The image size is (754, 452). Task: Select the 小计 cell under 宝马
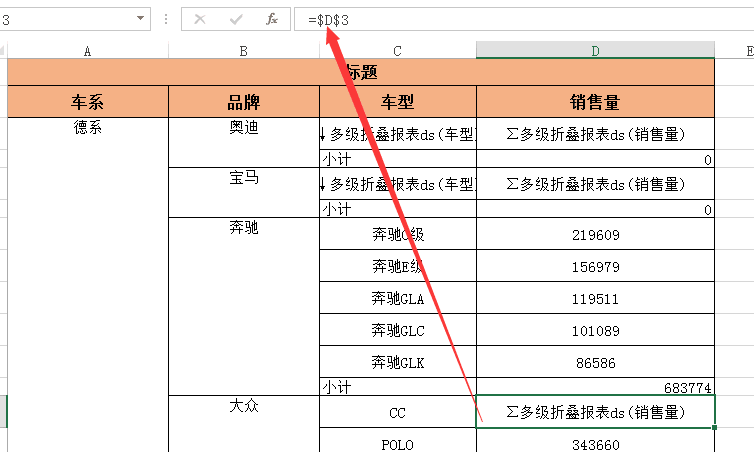(x=398, y=209)
